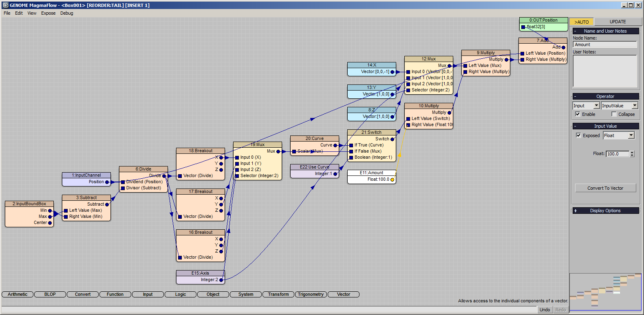This screenshot has width=644, height=315.
Task: Open the View menu
Action: 32,13
